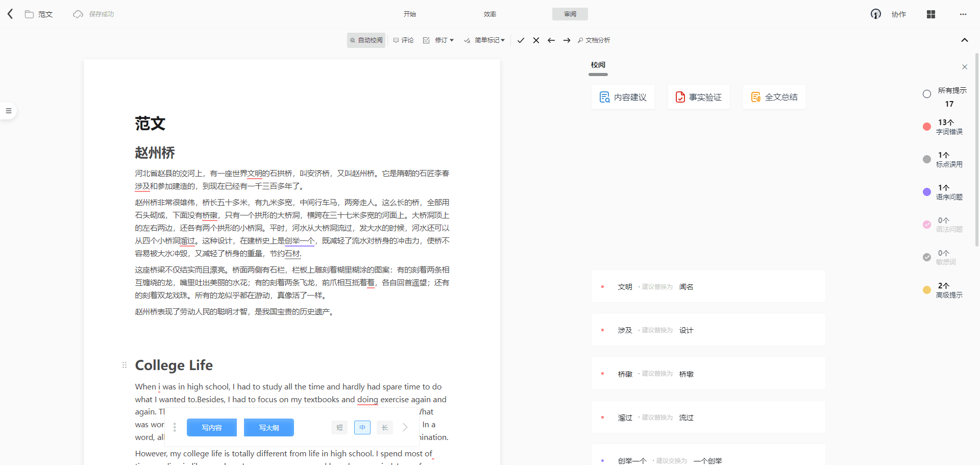Click the 范文 document title
The height and width of the screenshot is (465, 980).
click(x=150, y=123)
